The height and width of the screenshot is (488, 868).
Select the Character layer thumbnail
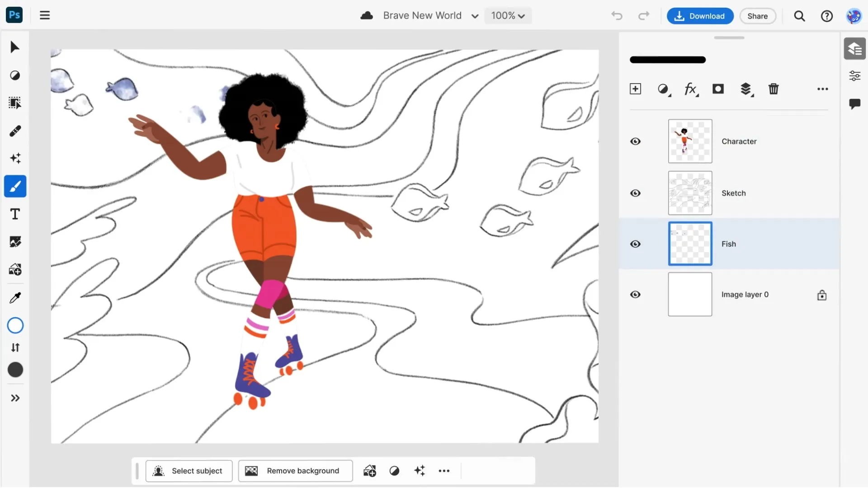[x=690, y=141]
